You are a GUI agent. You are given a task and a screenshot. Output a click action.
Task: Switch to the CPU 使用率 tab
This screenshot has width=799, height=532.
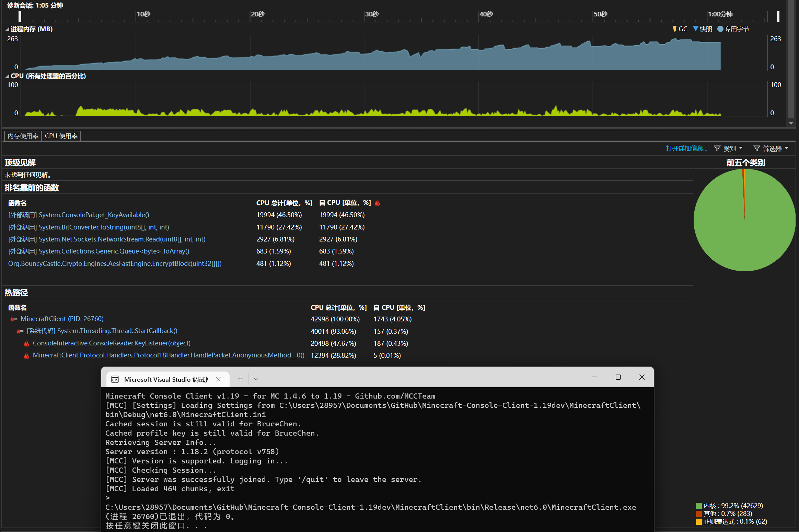click(61, 136)
